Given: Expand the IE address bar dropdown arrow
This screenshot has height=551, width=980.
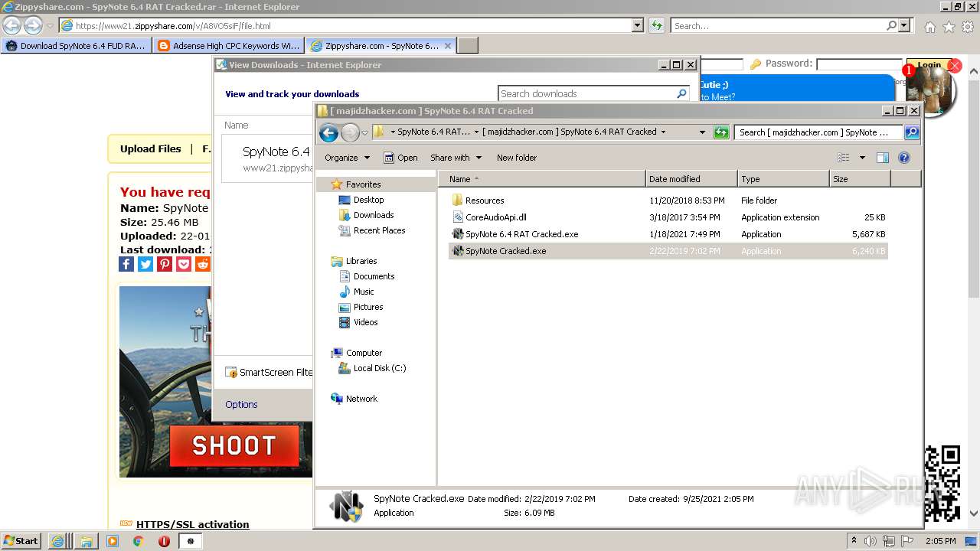Looking at the screenshot, I should [x=638, y=25].
